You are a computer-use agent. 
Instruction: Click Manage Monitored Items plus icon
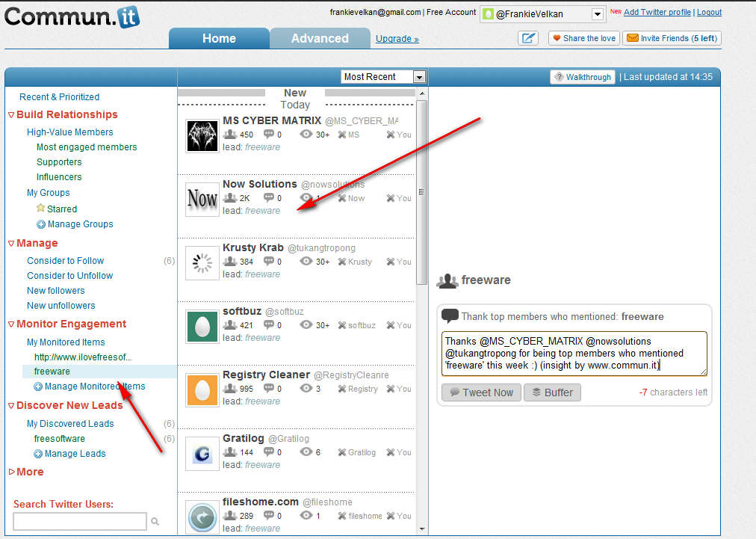pos(38,386)
